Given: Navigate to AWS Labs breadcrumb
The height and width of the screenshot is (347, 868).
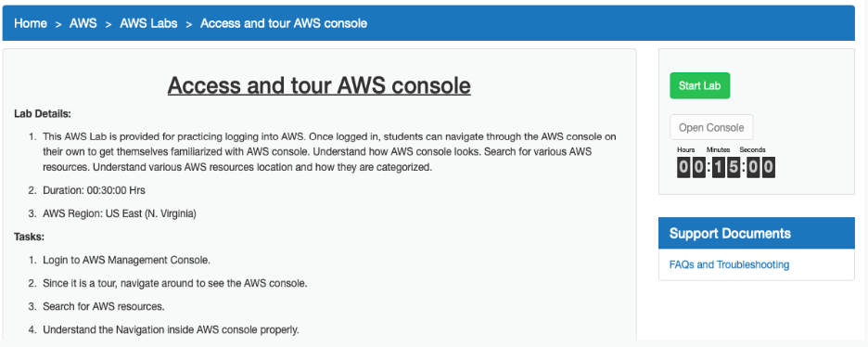Looking at the screenshot, I should coord(149,23).
